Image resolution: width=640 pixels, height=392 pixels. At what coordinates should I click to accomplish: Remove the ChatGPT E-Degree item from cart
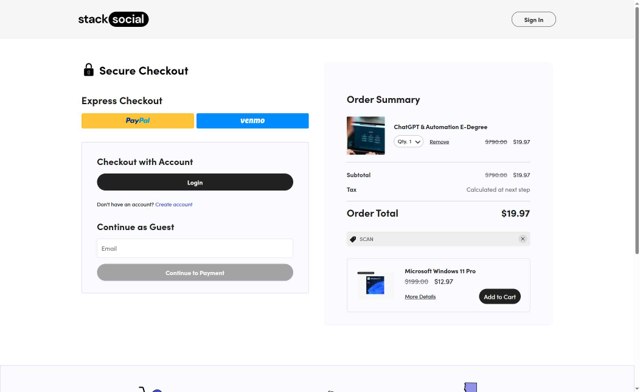click(x=439, y=142)
